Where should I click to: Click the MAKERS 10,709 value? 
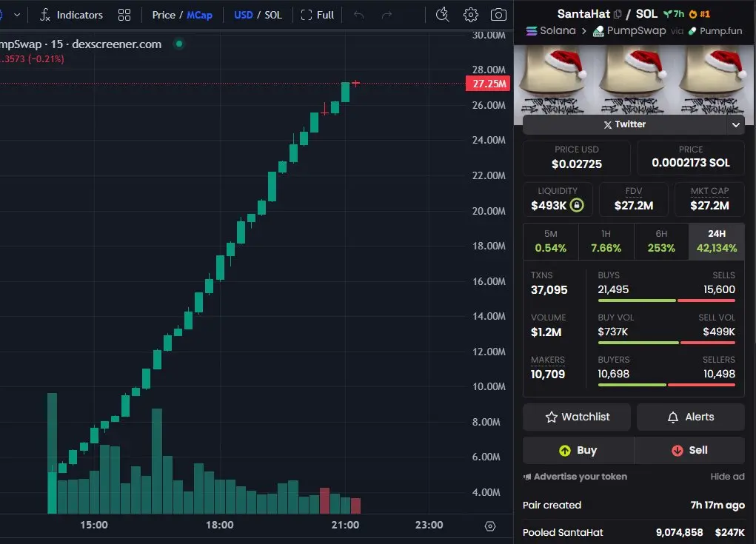tap(548, 374)
